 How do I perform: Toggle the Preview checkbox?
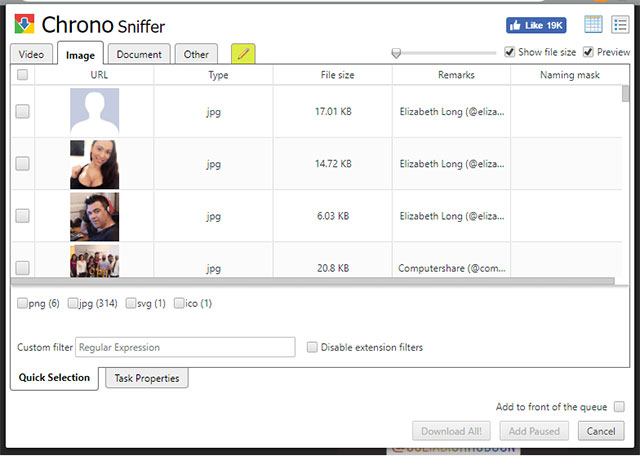coord(588,52)
